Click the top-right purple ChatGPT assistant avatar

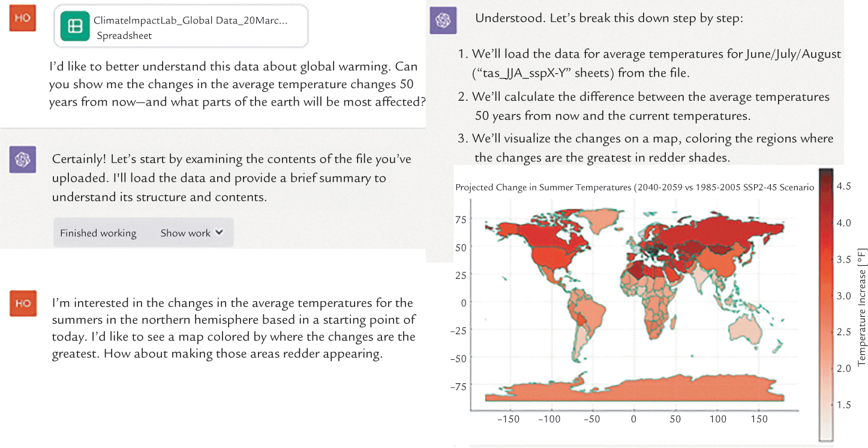click(443, 20)
